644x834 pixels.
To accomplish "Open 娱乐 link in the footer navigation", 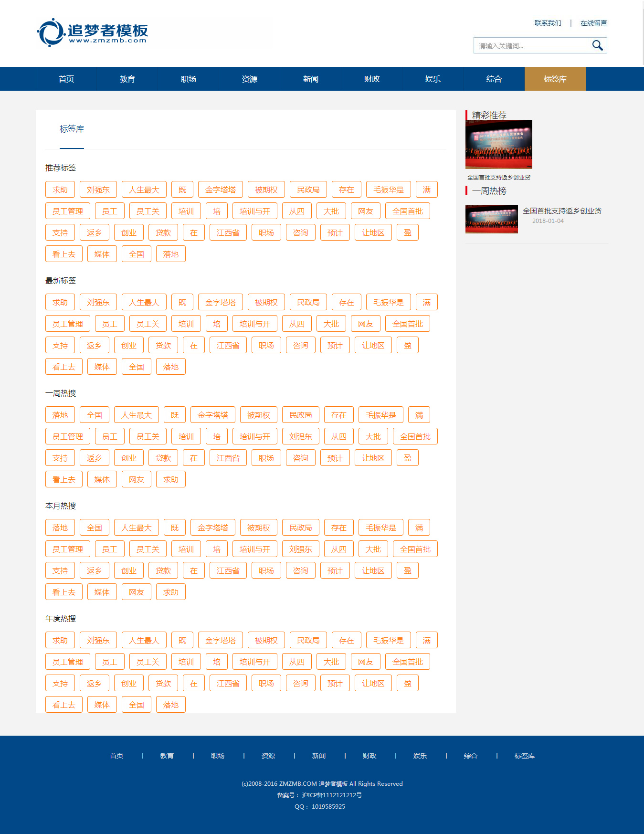I will [x=420, y=756].
